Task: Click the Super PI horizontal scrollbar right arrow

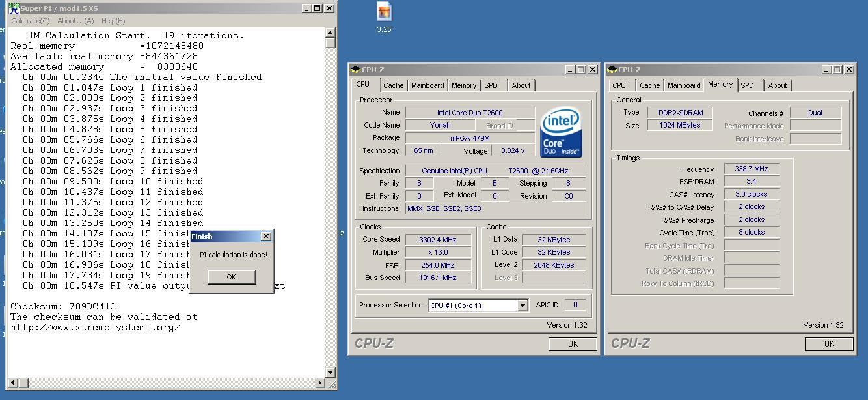Action: (x=319, y=382)
